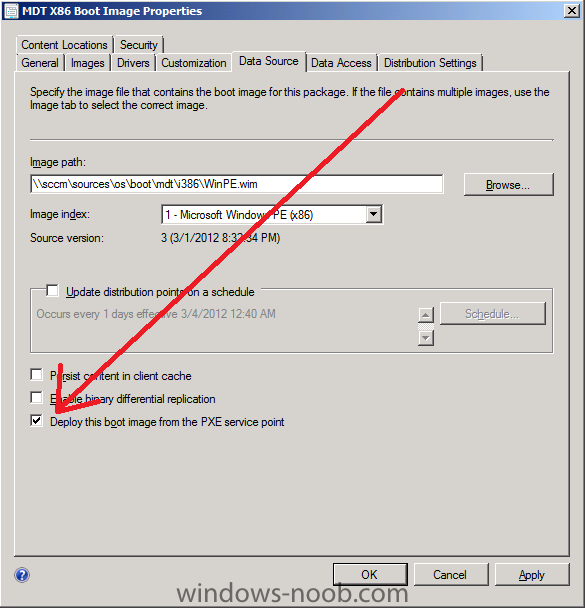Select the Data Source tab
The height and width of the screenshot is (608, 585).
269,61
